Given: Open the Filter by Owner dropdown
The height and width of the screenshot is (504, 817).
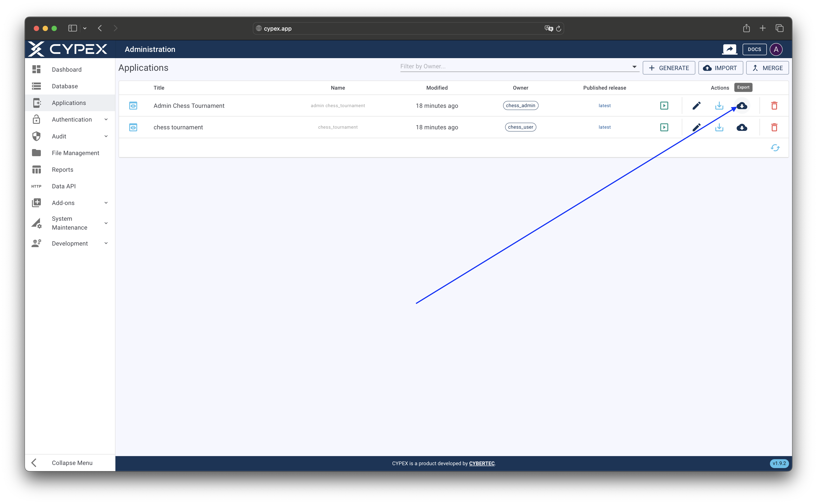Looking at the screenshot, I should click(635, 66).
